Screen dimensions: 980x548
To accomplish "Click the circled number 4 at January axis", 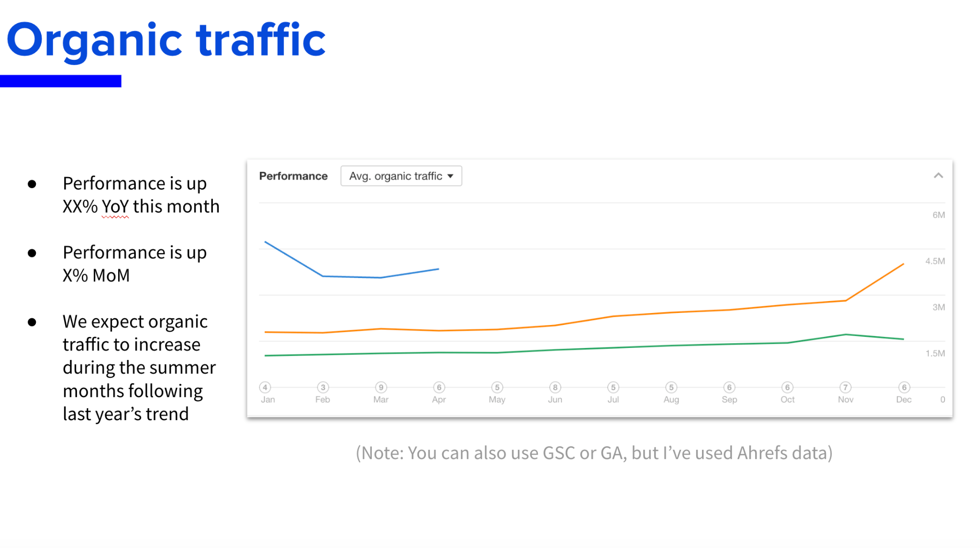I will [265, 387].
